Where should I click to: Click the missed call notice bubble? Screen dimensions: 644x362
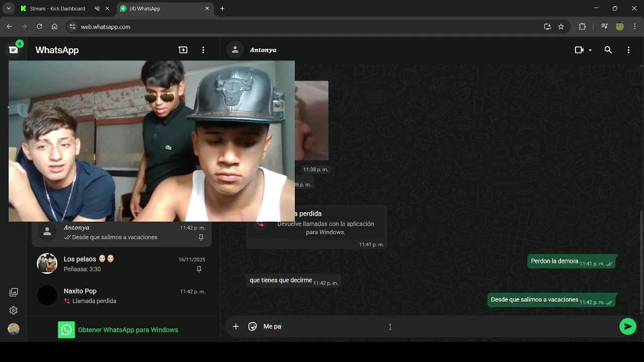click(x=316, y=227)
